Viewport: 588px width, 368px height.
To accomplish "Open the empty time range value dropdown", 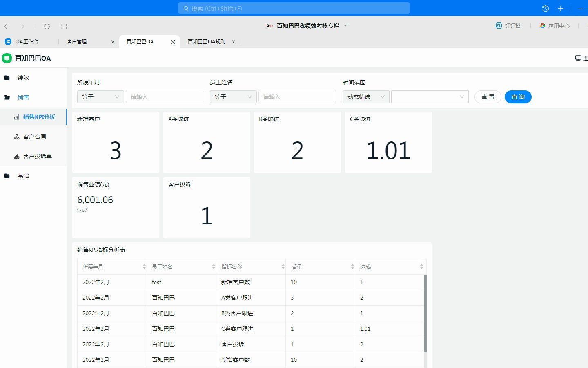I will (x=430, y=97).
